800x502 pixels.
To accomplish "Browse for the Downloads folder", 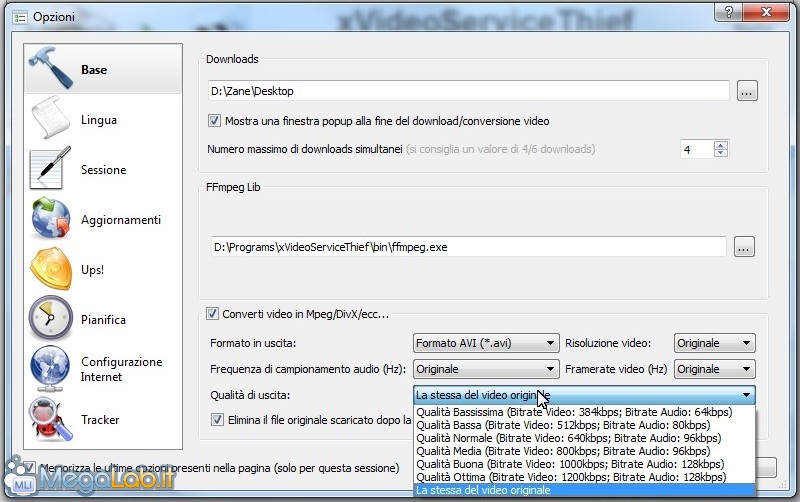I will (x=747, y=91).
